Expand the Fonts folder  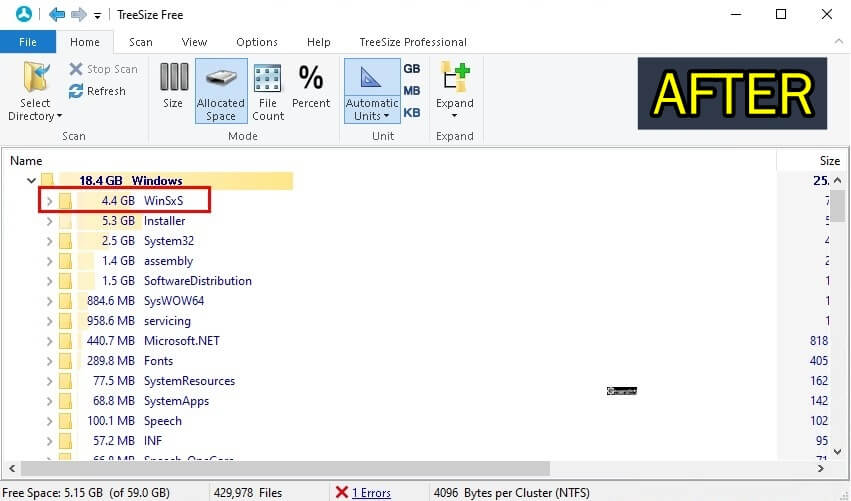49,362
